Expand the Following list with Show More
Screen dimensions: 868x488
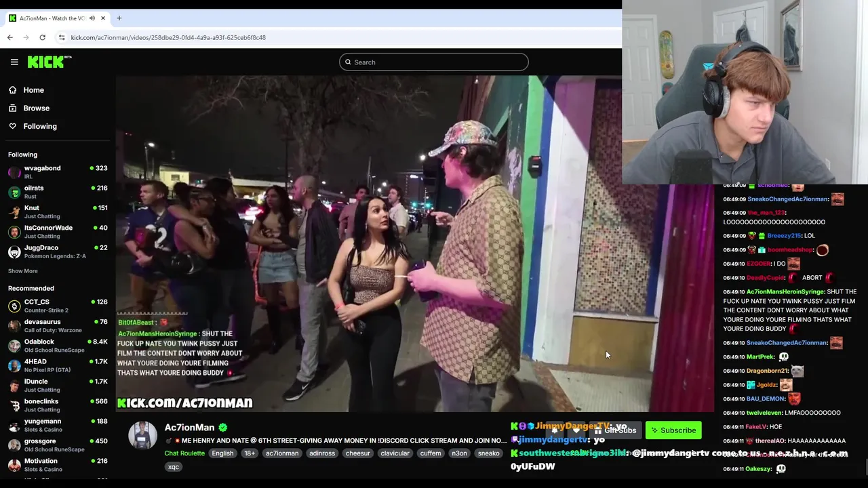[23, 271]
